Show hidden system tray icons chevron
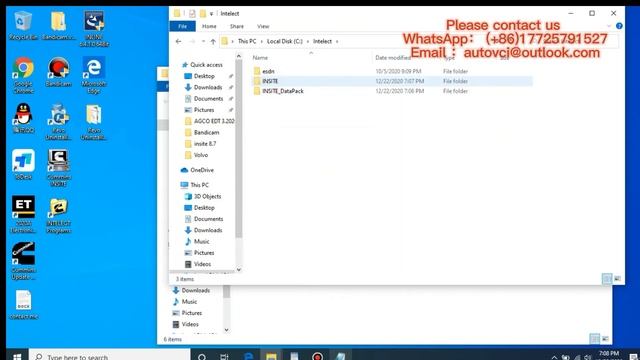 (x=554, y=357)
